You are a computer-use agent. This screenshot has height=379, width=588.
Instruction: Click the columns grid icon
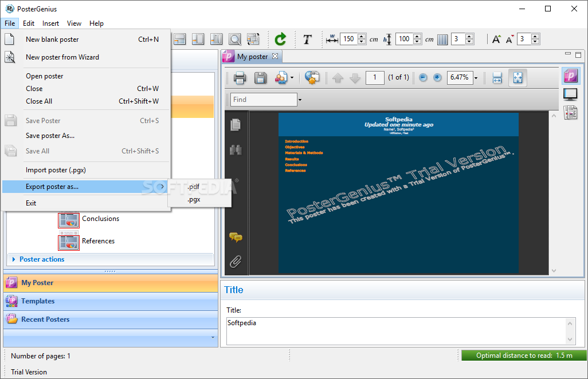[x=442, y=40]
